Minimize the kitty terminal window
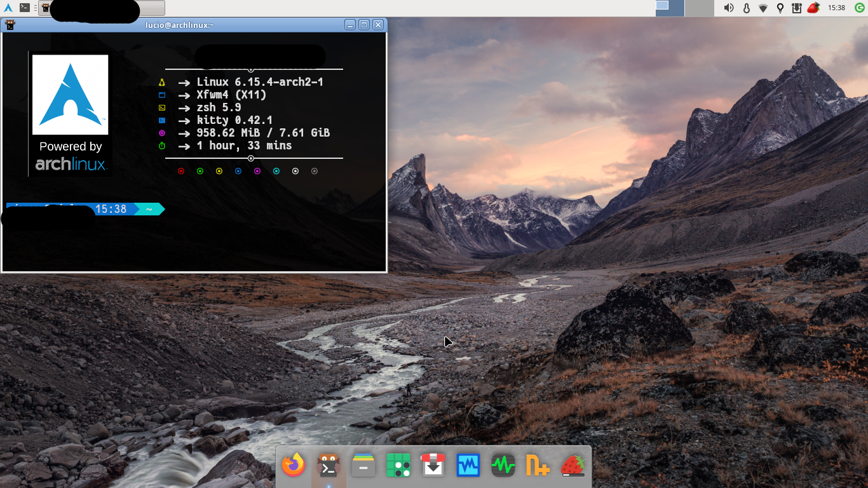Viewport: 868px width, 488px height. pyautogui.click(x=350, y=25)
